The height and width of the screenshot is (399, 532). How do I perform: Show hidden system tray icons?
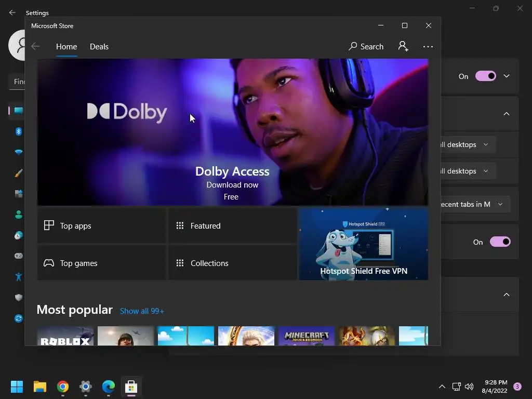[442, 387]
